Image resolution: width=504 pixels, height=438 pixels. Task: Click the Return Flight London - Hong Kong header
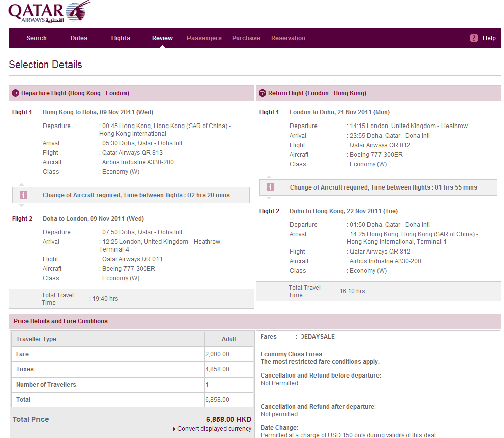tap(317, 93)
